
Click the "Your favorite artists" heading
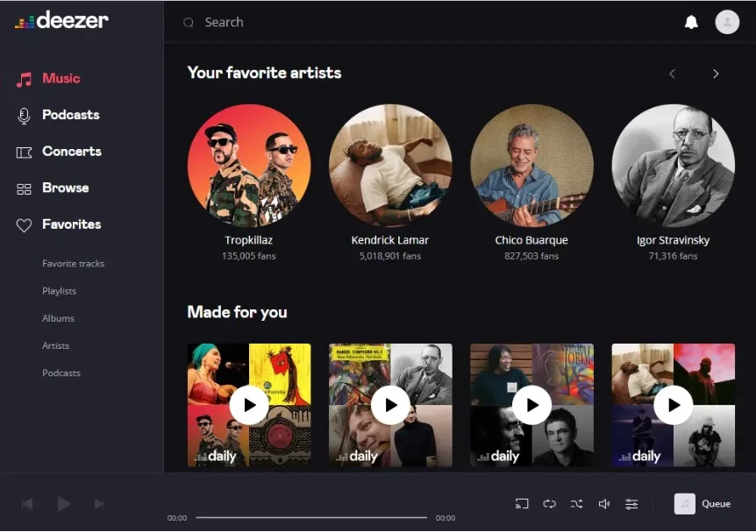point(264,73)
